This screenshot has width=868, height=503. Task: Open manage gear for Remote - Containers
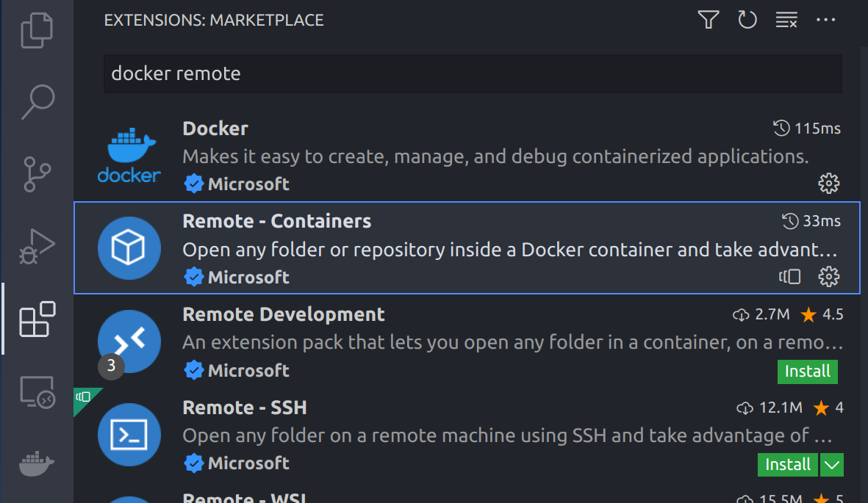pyautogui.click(x=829, y=277)
